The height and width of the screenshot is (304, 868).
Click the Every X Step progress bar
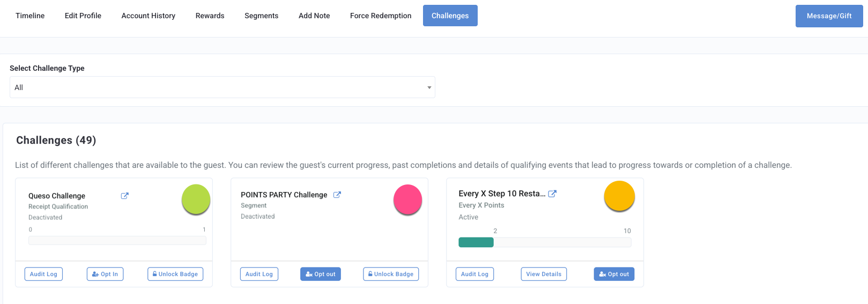[545, 242]
